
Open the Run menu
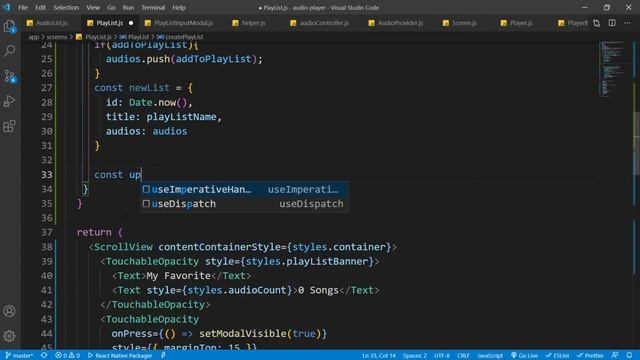[128, 7]
